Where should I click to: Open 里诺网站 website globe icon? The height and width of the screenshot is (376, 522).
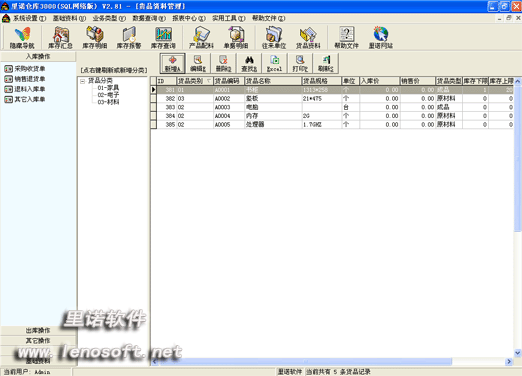click(381, 38)
